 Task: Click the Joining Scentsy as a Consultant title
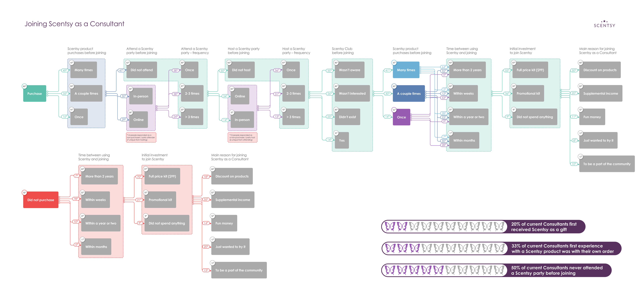coord(74,24)
